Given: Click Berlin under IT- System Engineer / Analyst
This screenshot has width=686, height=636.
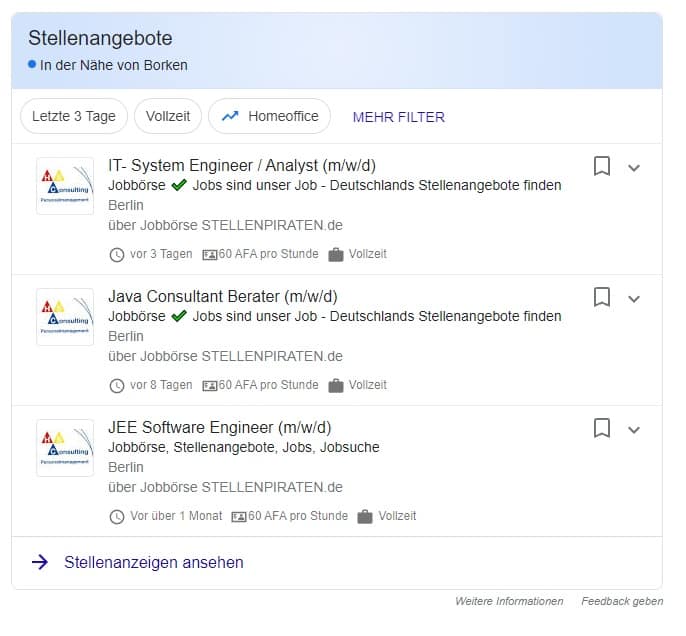Looking at the screenshot, I should [x=126, y=205].
